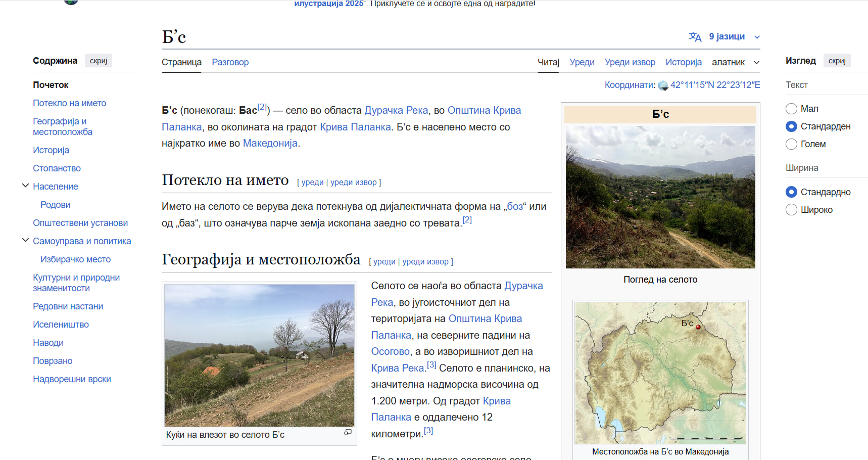Viewport: 868px width, 460px height.
Task: Select the Стандардно width option
Action: pos(792,192)
